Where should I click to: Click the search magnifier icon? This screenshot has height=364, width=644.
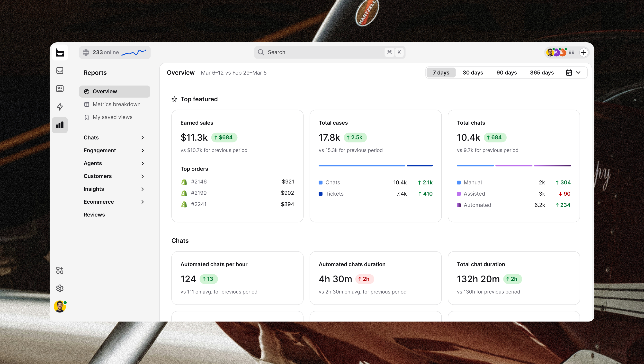pos(261,52)
